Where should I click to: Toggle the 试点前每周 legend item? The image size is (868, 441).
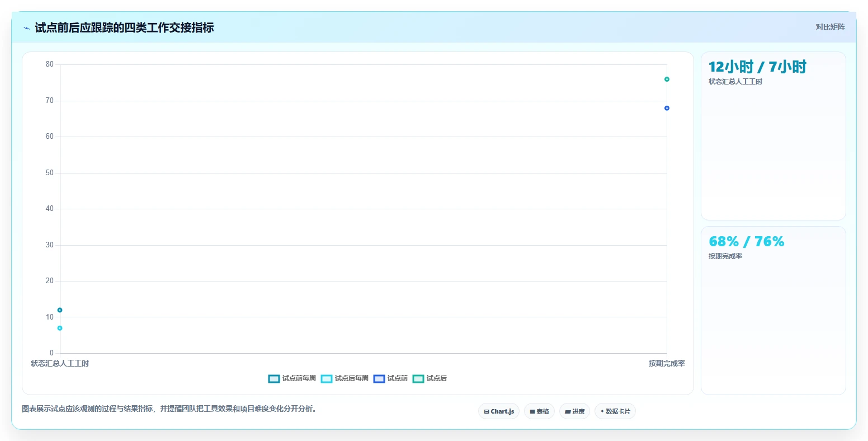292,378
